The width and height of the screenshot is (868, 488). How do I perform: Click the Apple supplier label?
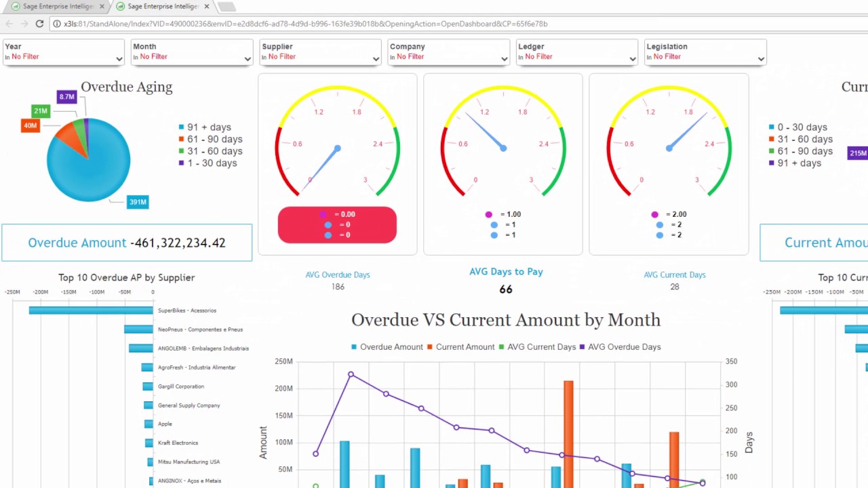[x=165, y=424]
